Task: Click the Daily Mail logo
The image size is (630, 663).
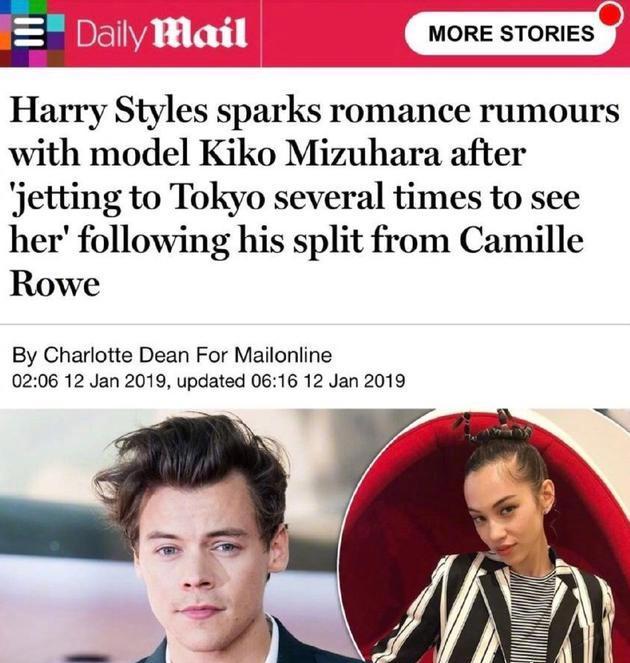Action: [162, 34]
